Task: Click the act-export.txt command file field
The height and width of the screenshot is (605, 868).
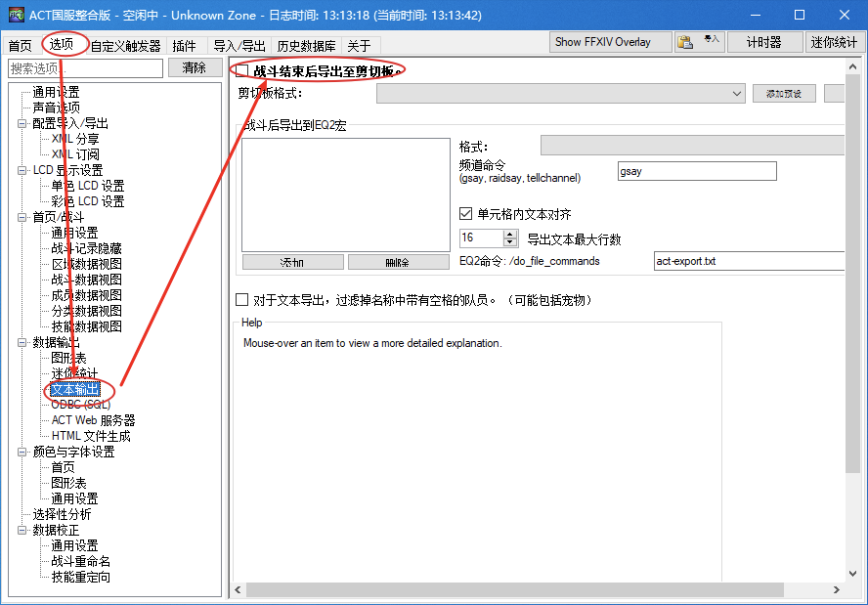Action: pyautogui.click(x=749, y=261)
